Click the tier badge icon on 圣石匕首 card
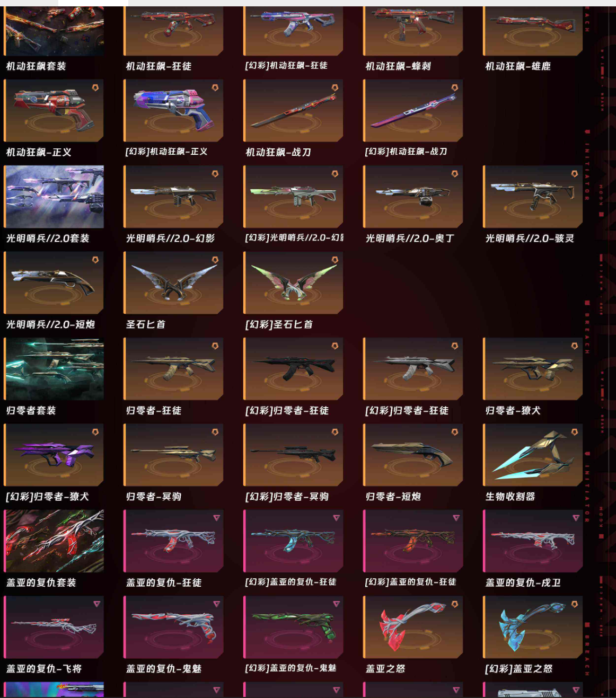The image size is (616, 698). pyautogui.click(x=215, y=260)
